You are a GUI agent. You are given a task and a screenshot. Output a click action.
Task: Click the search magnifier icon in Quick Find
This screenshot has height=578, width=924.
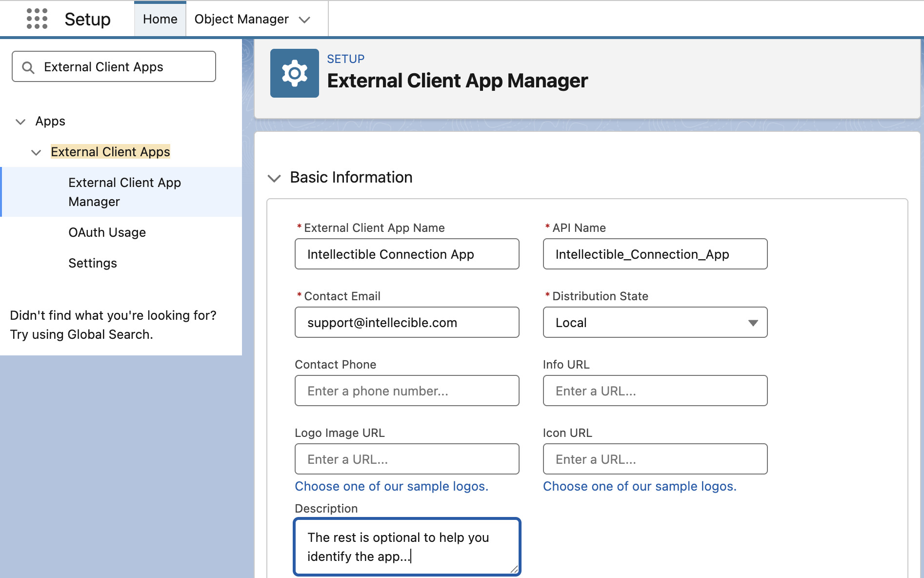[x=29, y=67]
